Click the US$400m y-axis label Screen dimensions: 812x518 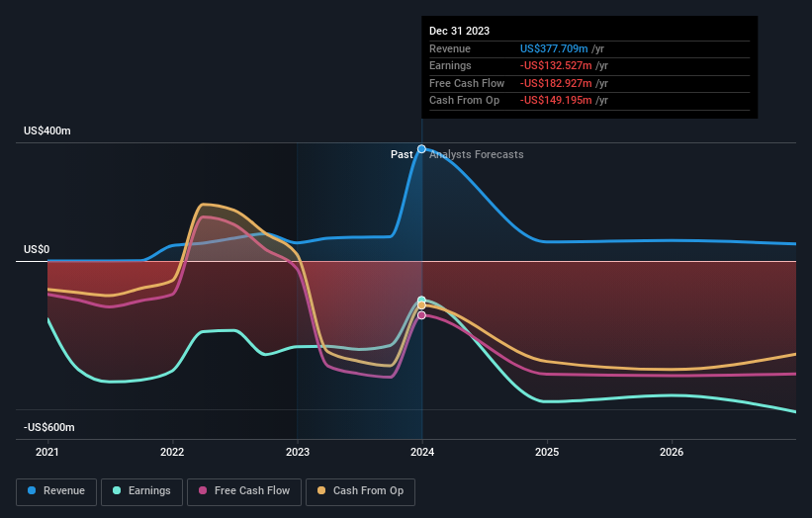(x=47, y=130)
